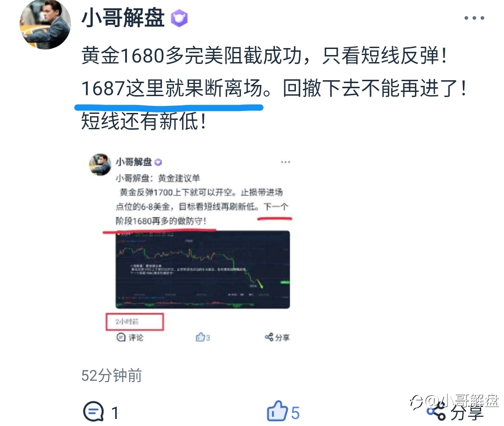Open the 小哥解盘 username link
This screenshot has height=426, width=504.
coord(123,18)
